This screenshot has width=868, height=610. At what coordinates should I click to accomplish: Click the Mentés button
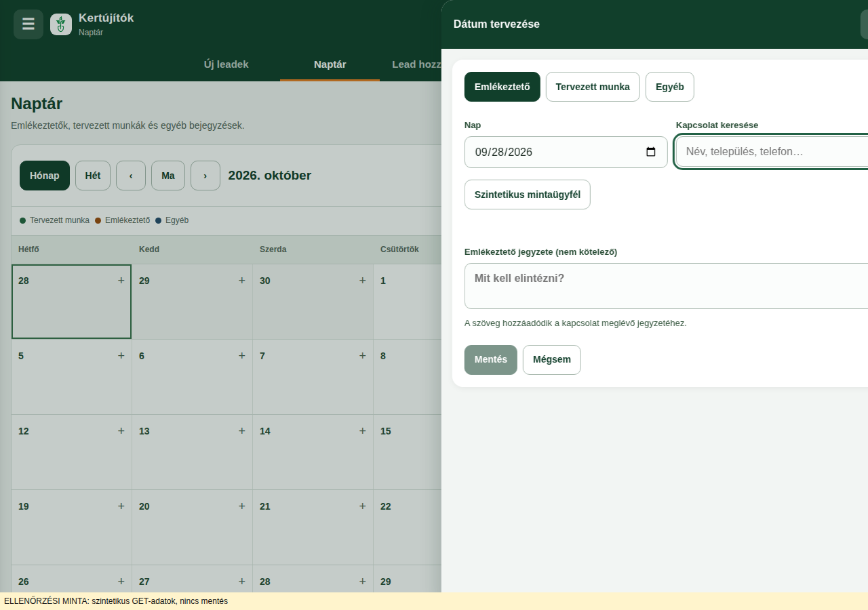pos(491,360)
